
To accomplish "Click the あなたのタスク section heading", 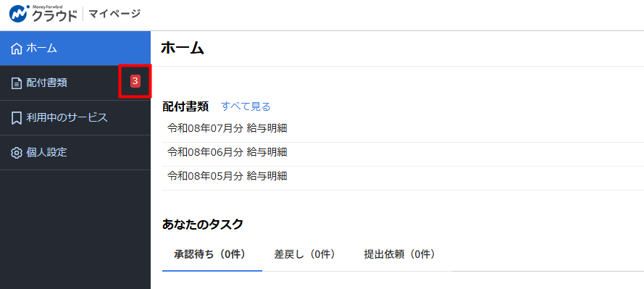I will pyautogui.click(x=203, y=224).
